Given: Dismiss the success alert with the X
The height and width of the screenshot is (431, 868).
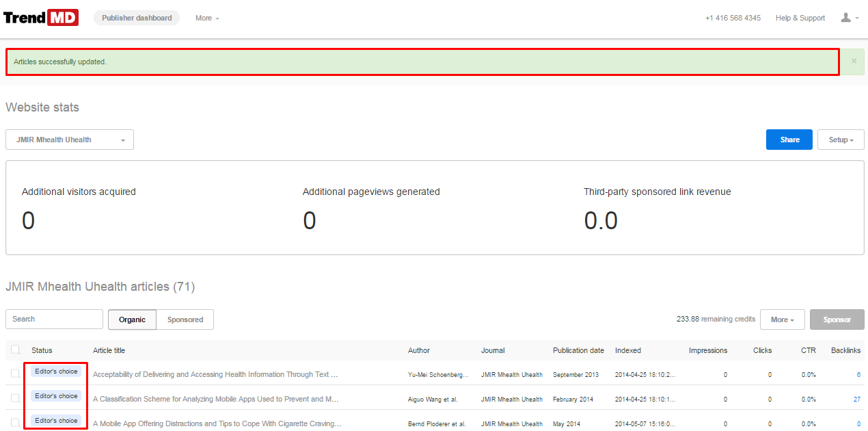Looking at the screenshot, I should pyautogui.click(x=854, y=61).
